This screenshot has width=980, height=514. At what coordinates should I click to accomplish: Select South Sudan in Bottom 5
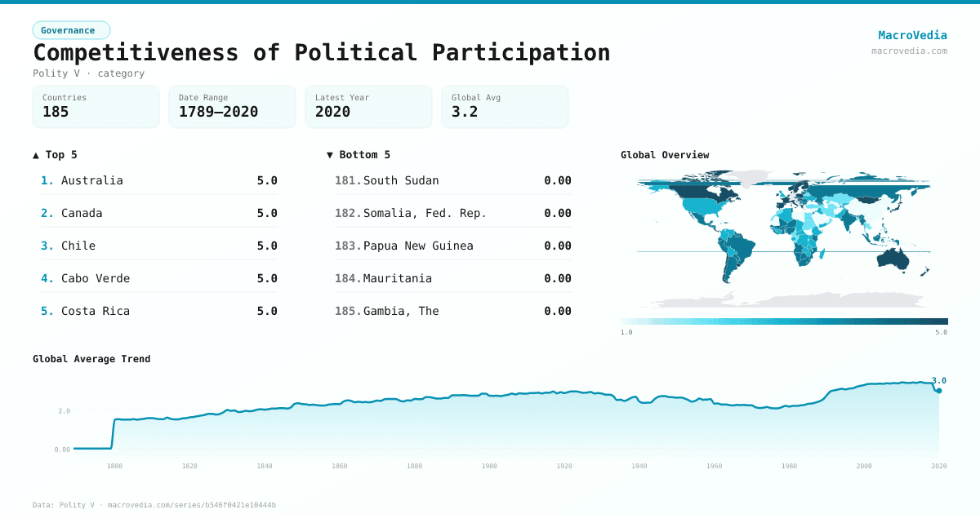coord(401,180)
